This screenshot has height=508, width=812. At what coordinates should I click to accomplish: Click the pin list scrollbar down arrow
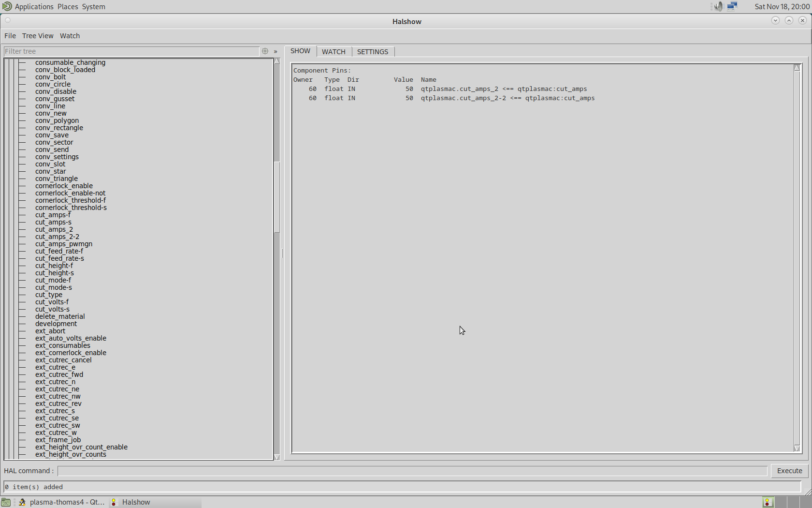click(x=797, y=448)
